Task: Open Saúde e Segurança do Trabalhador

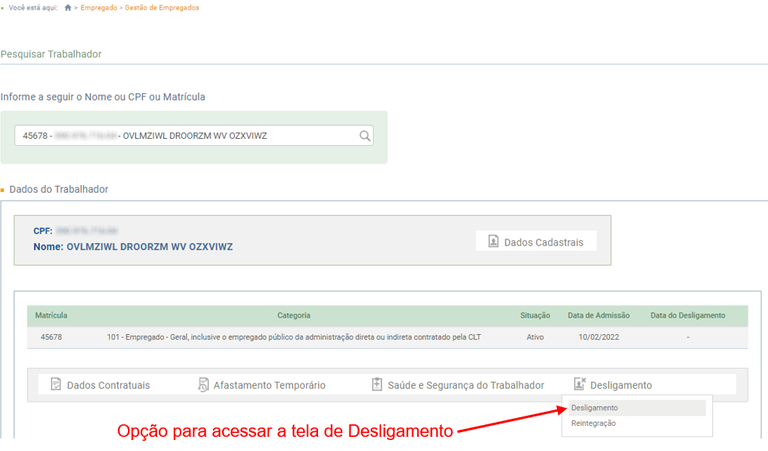Action: [458, 385]
